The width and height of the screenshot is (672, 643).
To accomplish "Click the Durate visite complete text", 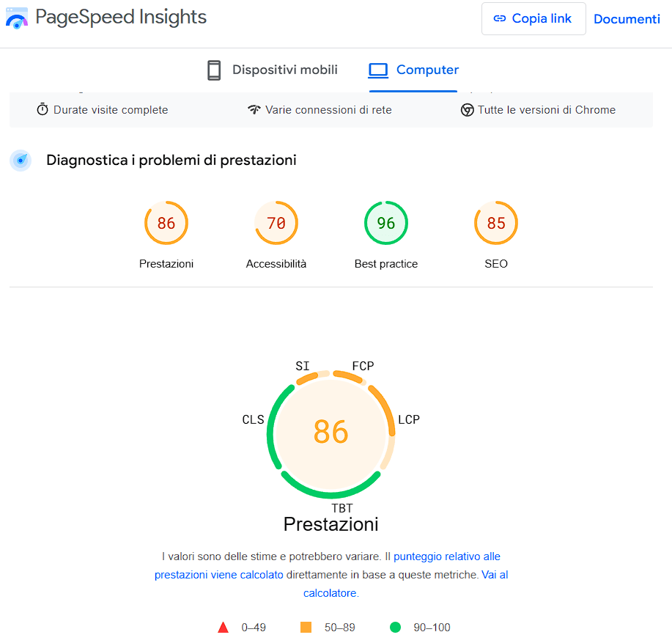I will pyautogui.click(x=111, y=110).
